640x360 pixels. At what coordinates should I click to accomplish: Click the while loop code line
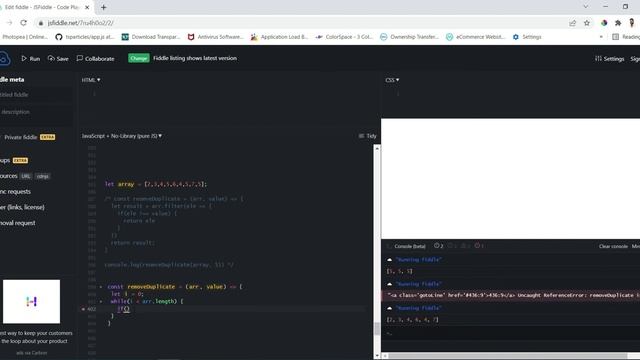pos(147,301)
